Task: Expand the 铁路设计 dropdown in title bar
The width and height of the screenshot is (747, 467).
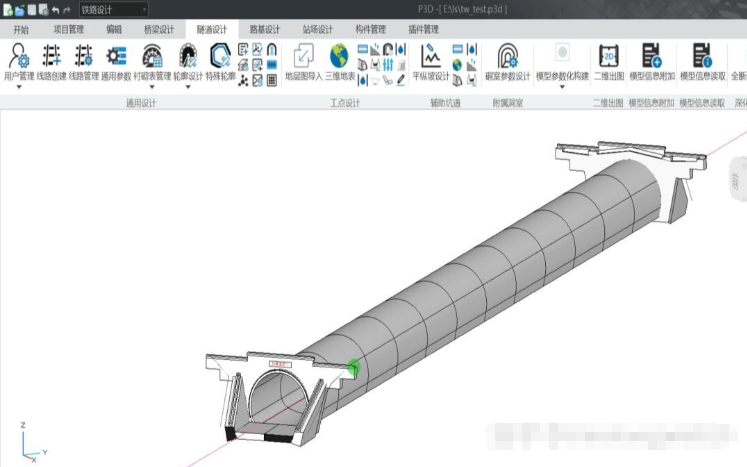Action: click(x=143, y=9)
